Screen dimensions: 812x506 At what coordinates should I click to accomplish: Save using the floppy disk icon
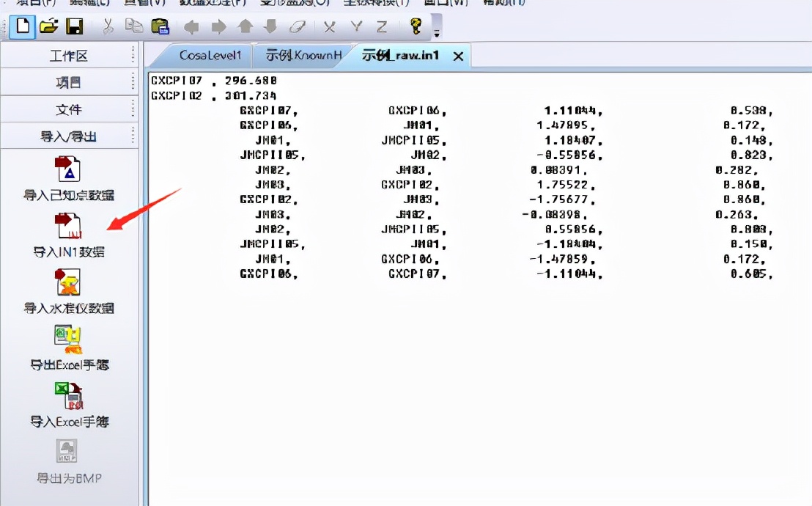(x=74, y=27)
